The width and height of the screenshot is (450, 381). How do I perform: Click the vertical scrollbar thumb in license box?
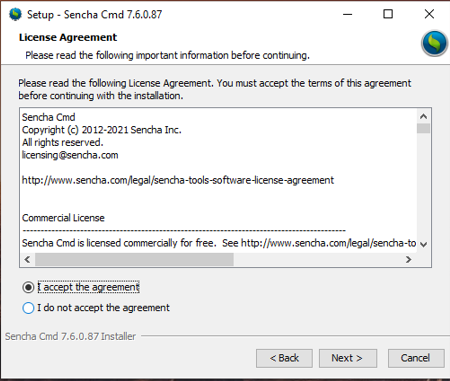click(x=423, y=128)
